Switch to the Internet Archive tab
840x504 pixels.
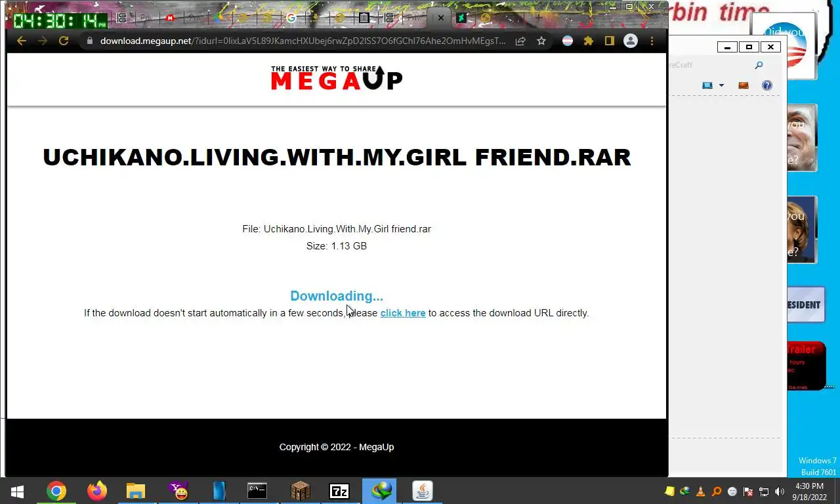(x=364, y=18)
